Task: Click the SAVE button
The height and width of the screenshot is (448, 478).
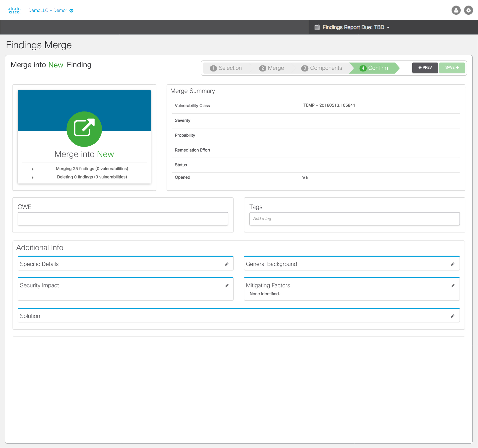Action: tap(452, 68)
